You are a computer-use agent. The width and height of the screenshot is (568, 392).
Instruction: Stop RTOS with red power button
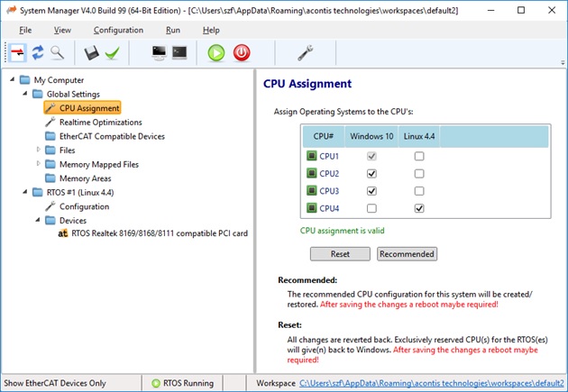click(x=242, y=53)
